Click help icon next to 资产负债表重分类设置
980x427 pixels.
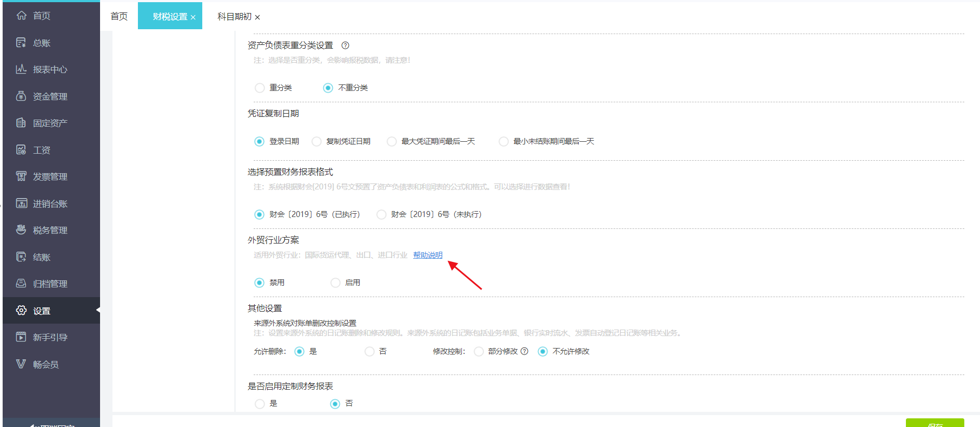[x=345, y=45]
